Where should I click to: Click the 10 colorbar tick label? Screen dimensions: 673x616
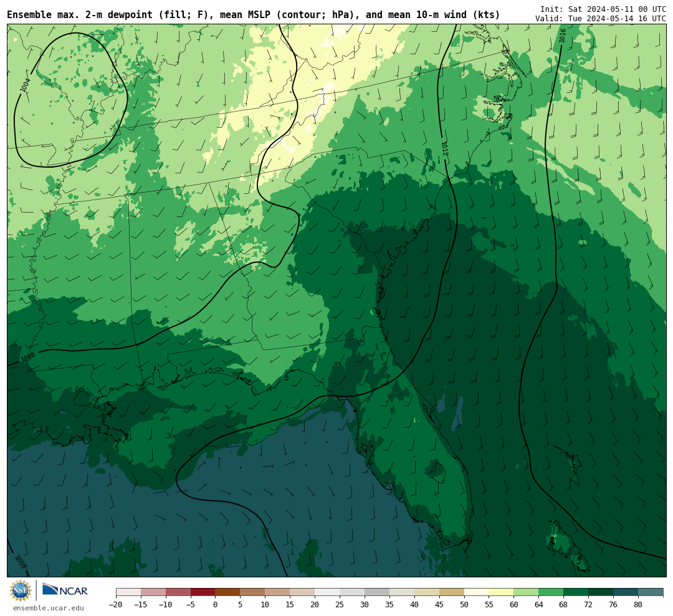265,605
